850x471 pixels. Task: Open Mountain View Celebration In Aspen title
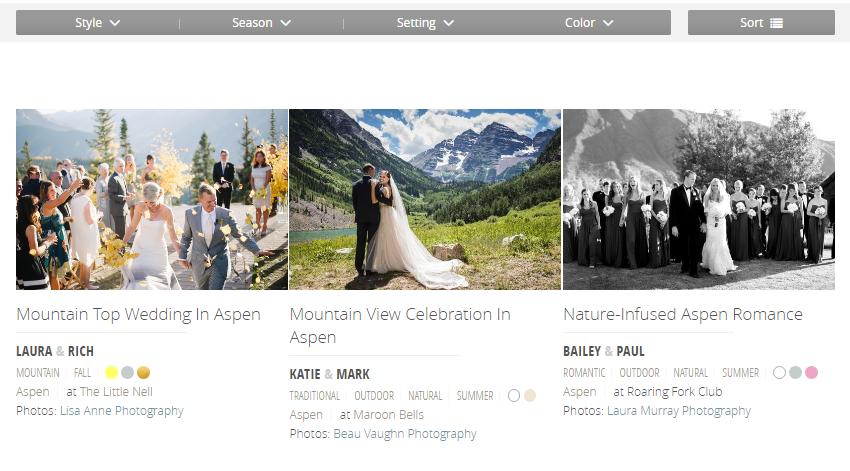[x=400, y=325]
